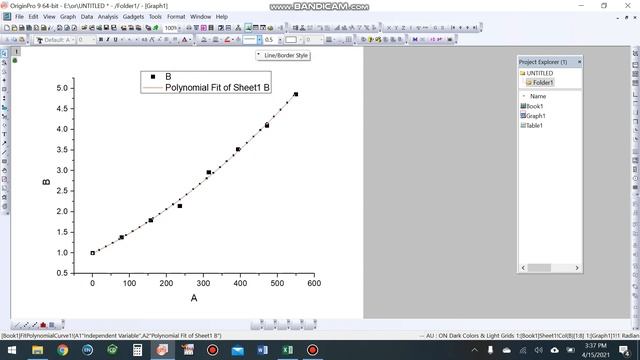Click the Line+Symbol plot icon at bottom
The image size is (640, 360).
click(34, 325)
